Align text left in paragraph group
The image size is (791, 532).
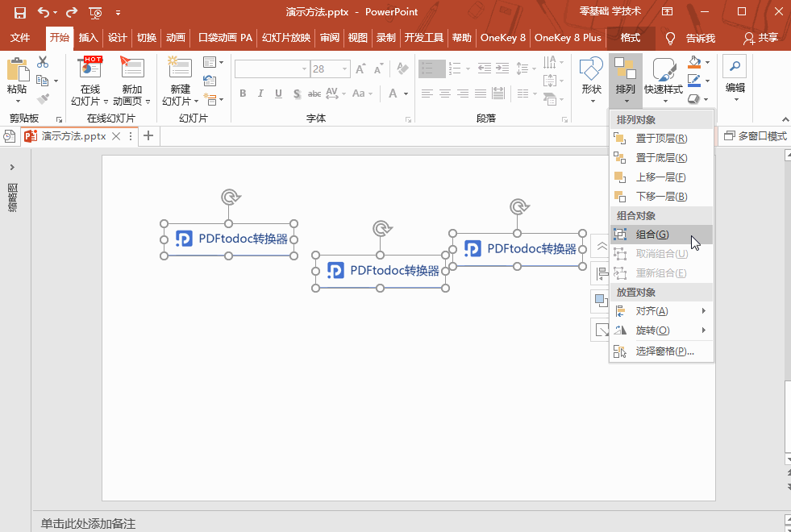click(x=427, y=94)
